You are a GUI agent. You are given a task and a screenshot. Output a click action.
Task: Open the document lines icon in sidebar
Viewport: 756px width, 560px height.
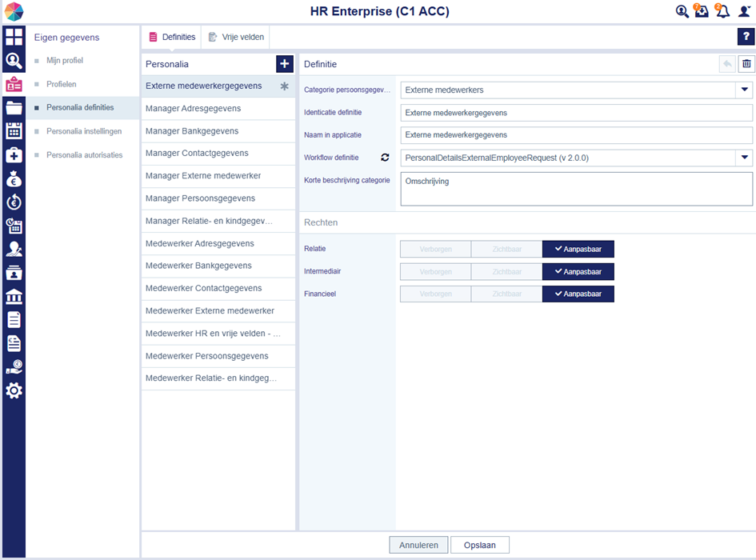point(14,320)
